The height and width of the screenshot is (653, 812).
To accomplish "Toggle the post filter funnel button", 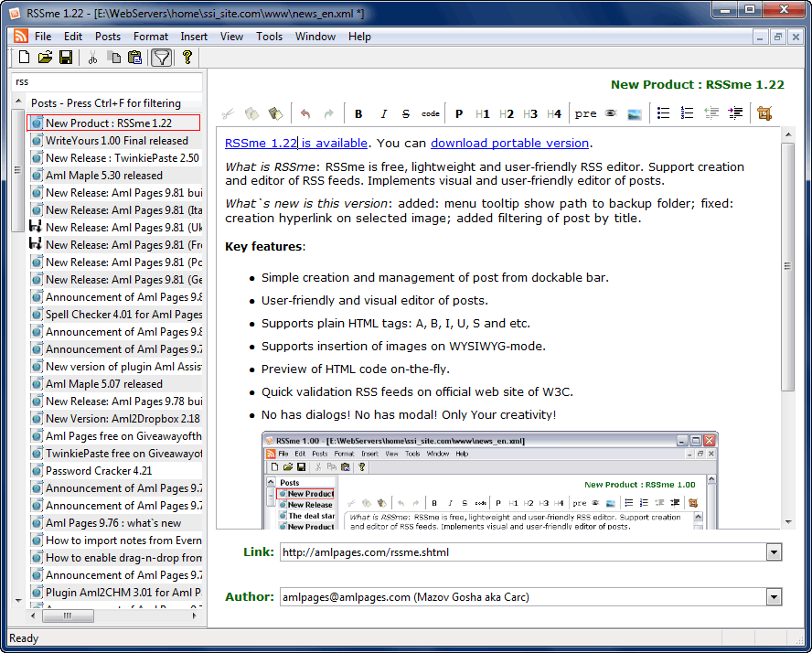I will click(162, 57).
